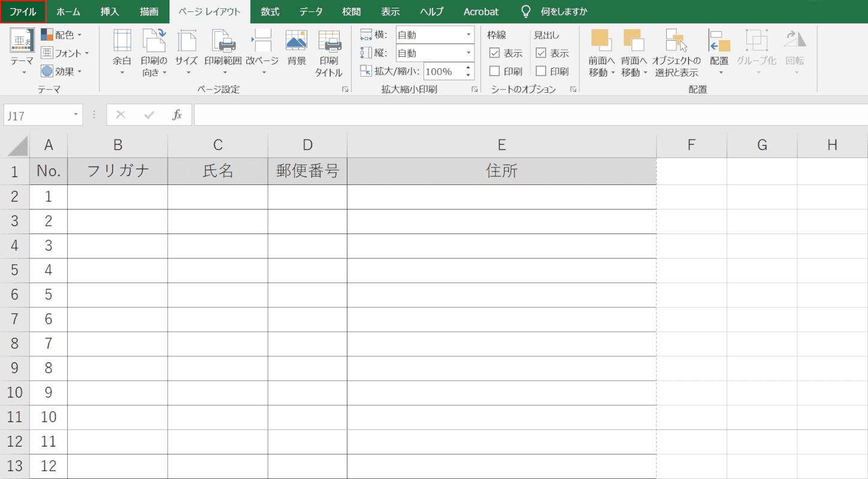Increase scale with the up stepper arrow
This screenshot has height=479, width=868.
468,68
